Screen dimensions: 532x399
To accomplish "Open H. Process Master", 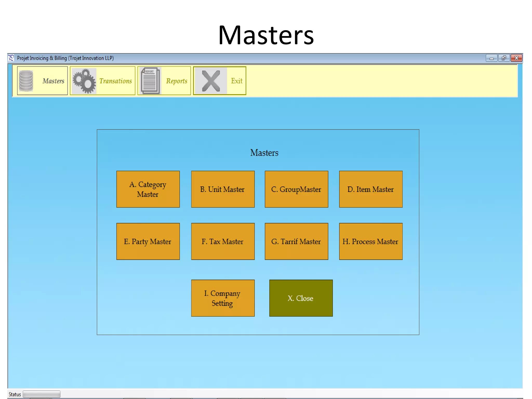I will (x=371, y=241).
